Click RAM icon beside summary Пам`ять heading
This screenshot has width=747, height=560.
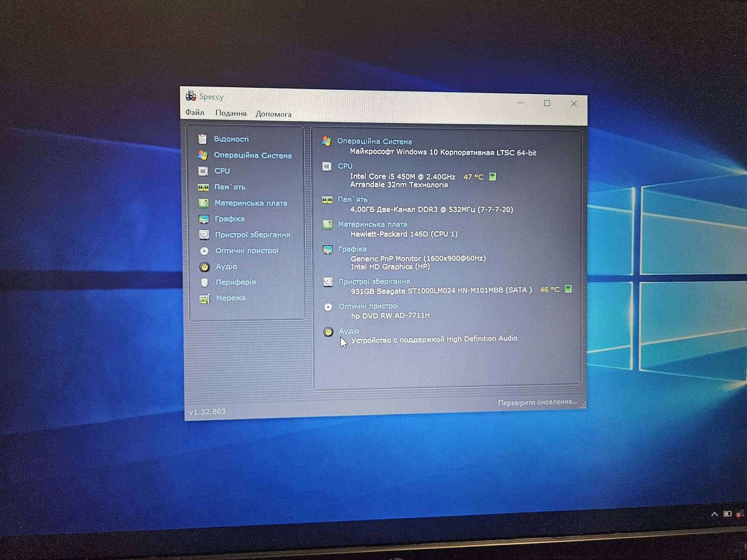327,200
